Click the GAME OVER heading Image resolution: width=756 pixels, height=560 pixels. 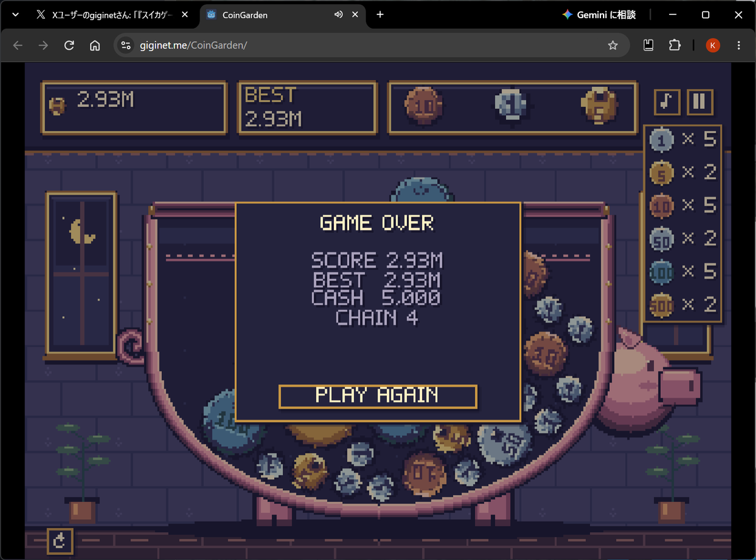(377, 223)
